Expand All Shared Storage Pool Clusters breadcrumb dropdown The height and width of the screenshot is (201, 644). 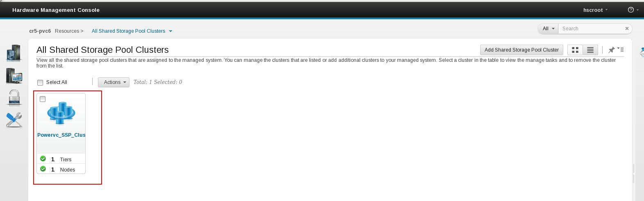point(171,31)
